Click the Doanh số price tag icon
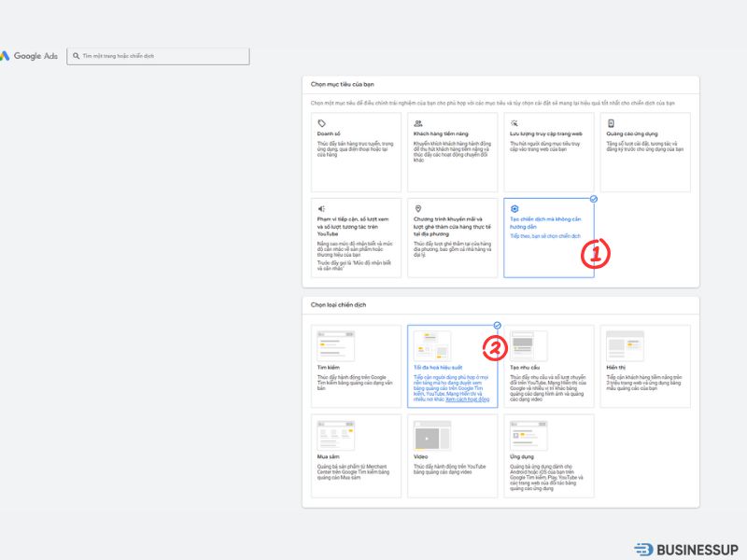 [322, 123]
